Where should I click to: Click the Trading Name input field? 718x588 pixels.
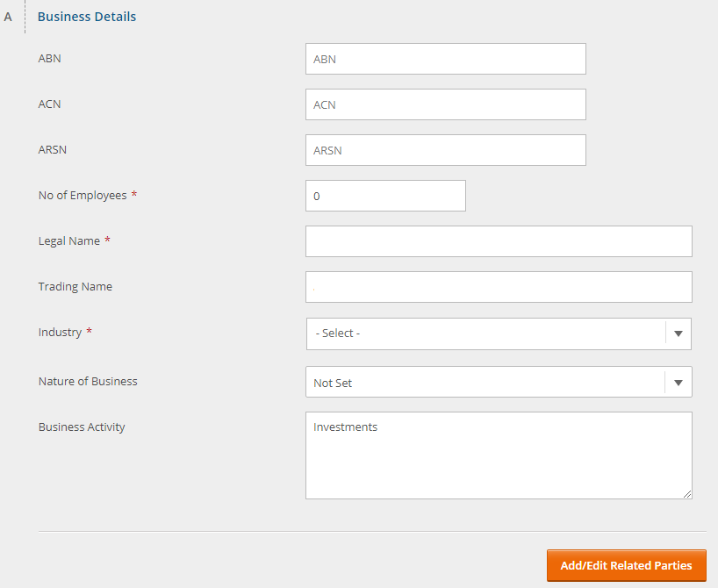[x=499, y=287]
